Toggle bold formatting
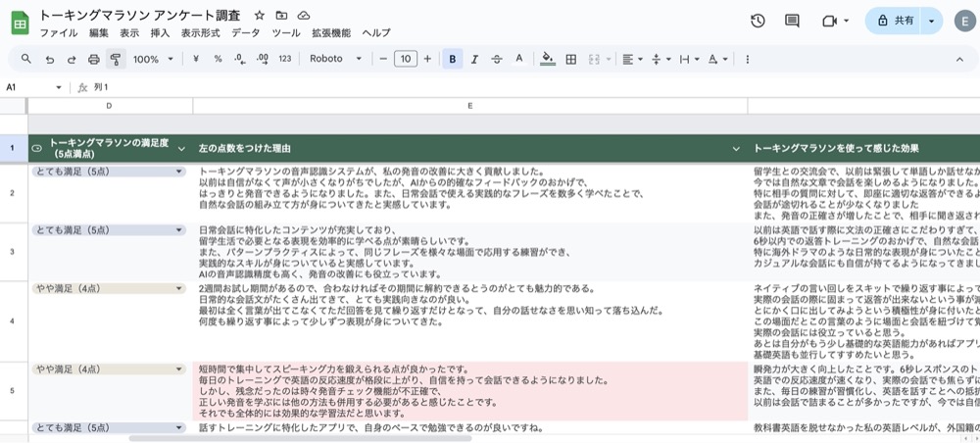This screenshot has width=980, height=443. tap(452, 59)
